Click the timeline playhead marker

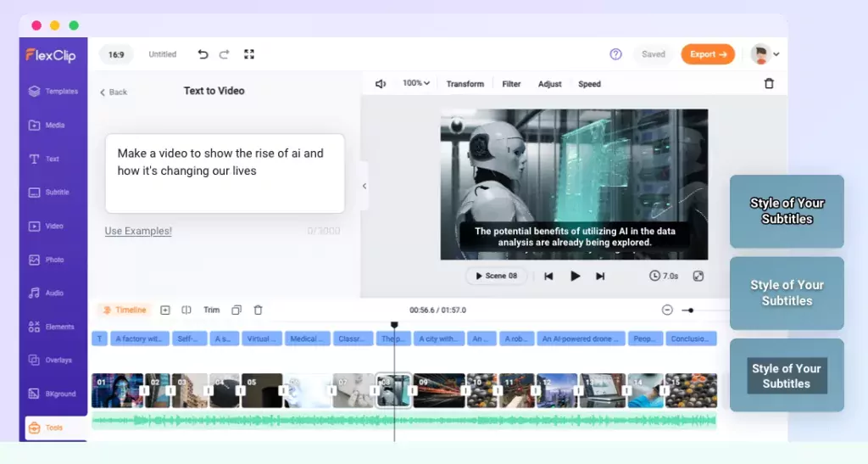[394, 325]
